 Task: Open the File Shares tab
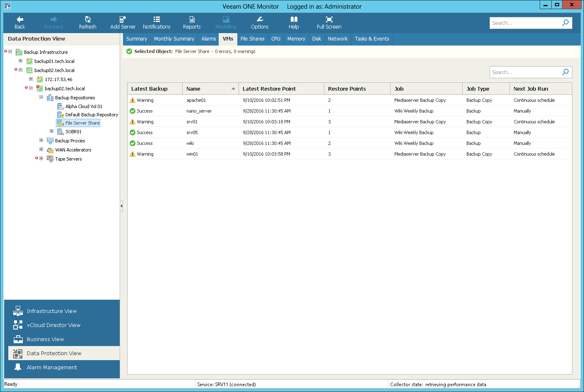(252, 39)
